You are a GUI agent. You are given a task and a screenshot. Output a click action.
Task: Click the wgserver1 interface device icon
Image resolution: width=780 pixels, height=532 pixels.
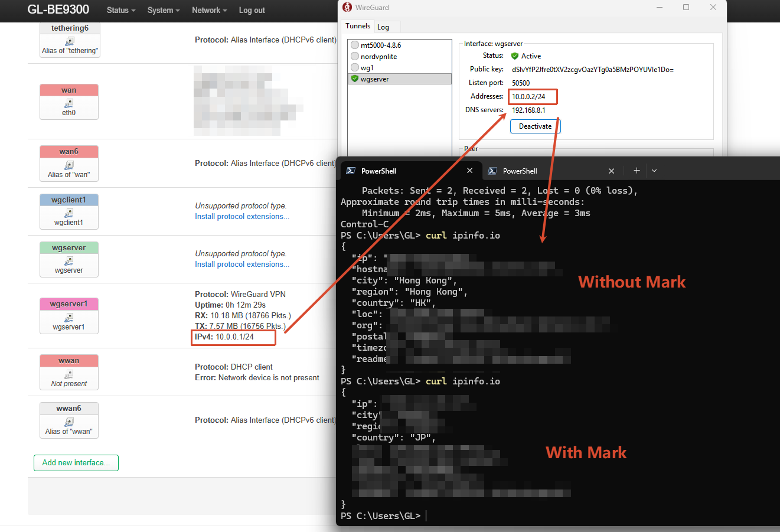point(69,318)
